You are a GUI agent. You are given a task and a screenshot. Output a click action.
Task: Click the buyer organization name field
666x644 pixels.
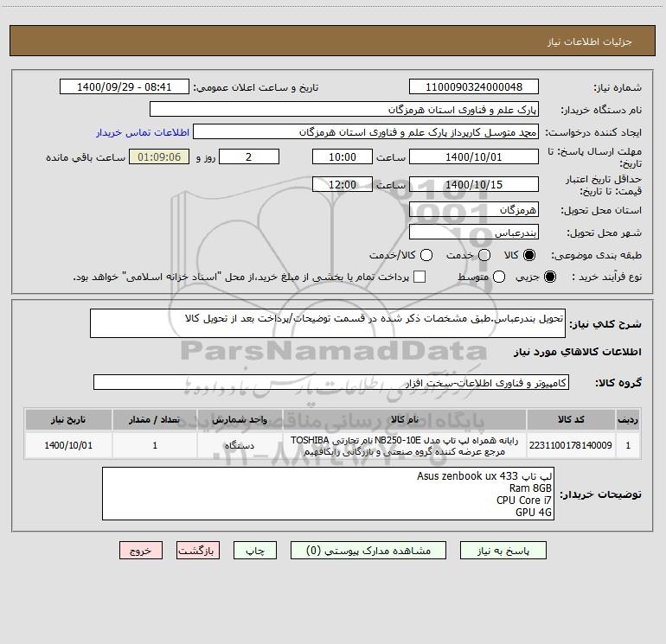[x=344, y=110]
